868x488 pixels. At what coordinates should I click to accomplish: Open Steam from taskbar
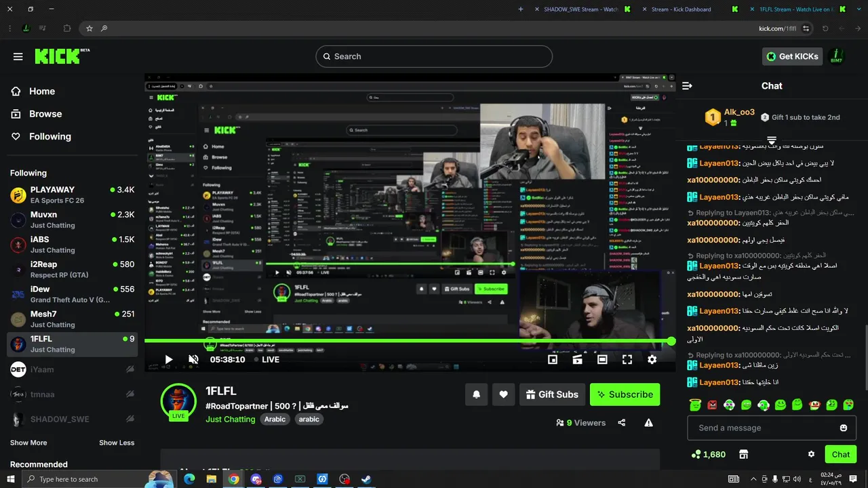click(x=366, y=479)
